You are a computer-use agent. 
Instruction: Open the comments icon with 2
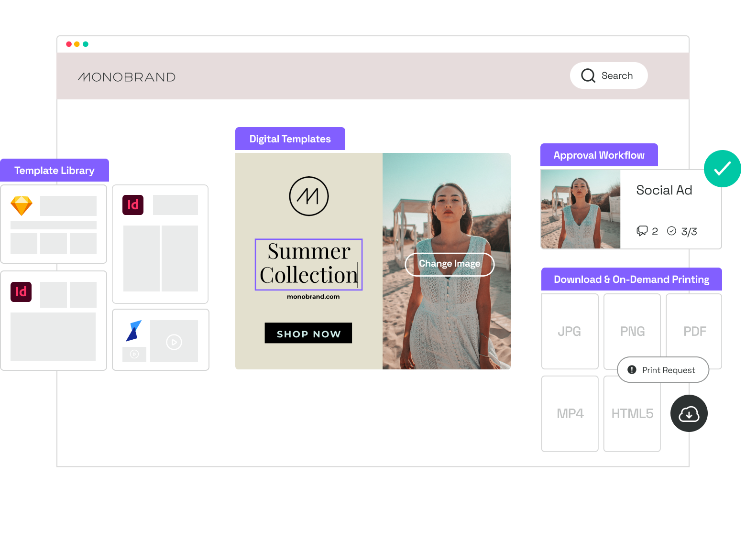point(642,231)
